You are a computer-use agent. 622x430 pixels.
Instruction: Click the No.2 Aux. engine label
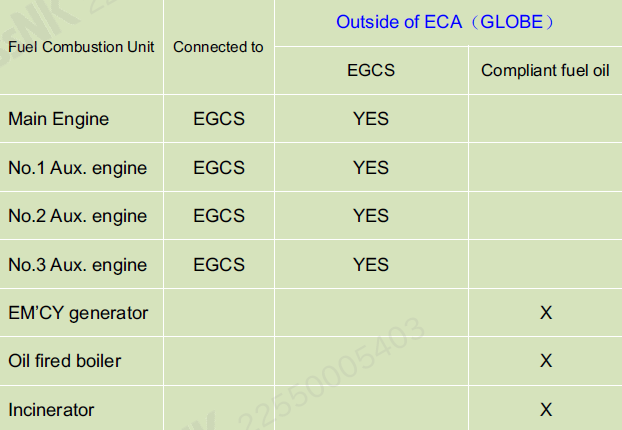point(77,216)
